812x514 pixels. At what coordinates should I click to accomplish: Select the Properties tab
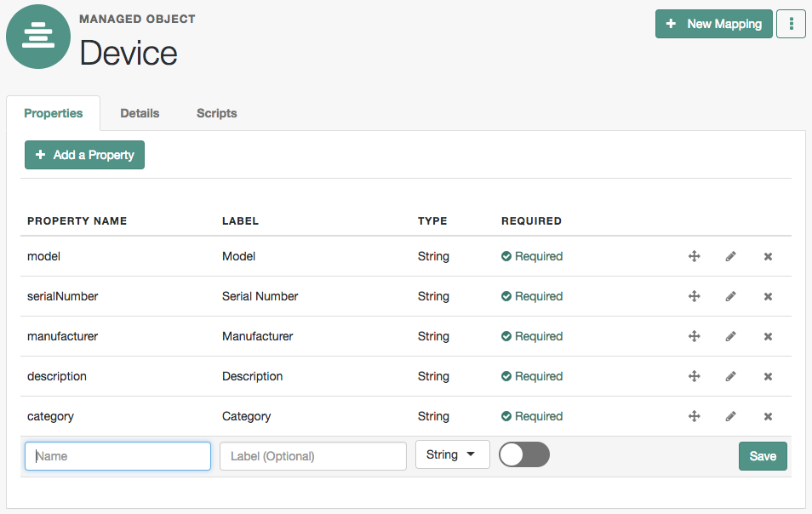pos(53,113)
